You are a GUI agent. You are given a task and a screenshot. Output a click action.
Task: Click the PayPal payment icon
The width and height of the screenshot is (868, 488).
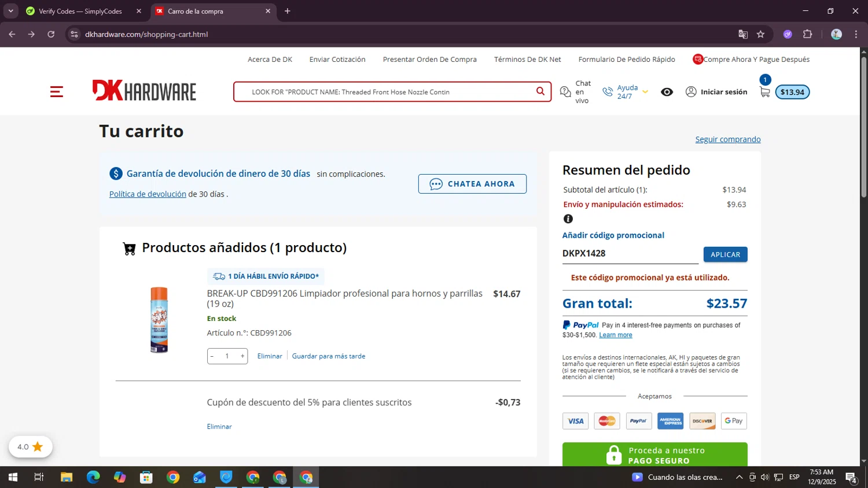(638, 421)
